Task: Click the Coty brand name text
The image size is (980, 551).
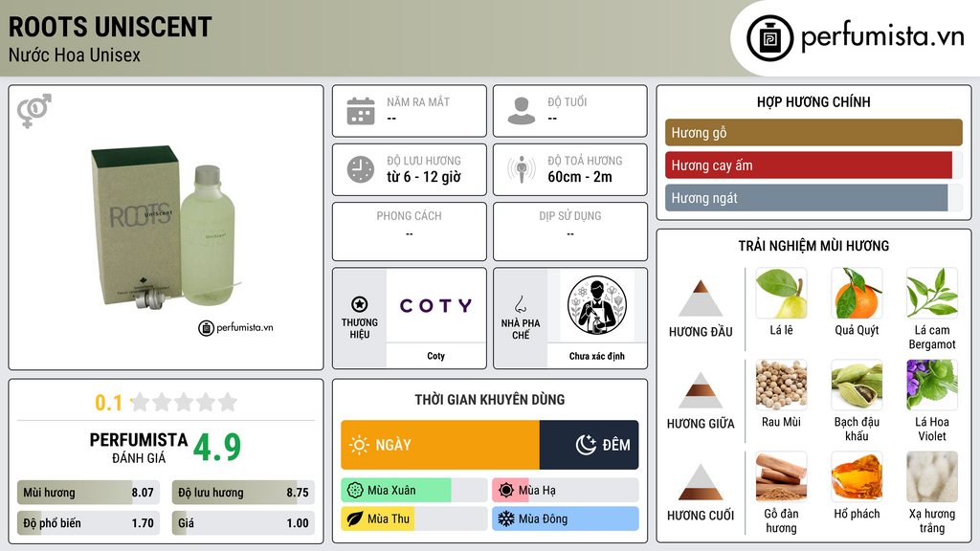Action: point(436,356)
